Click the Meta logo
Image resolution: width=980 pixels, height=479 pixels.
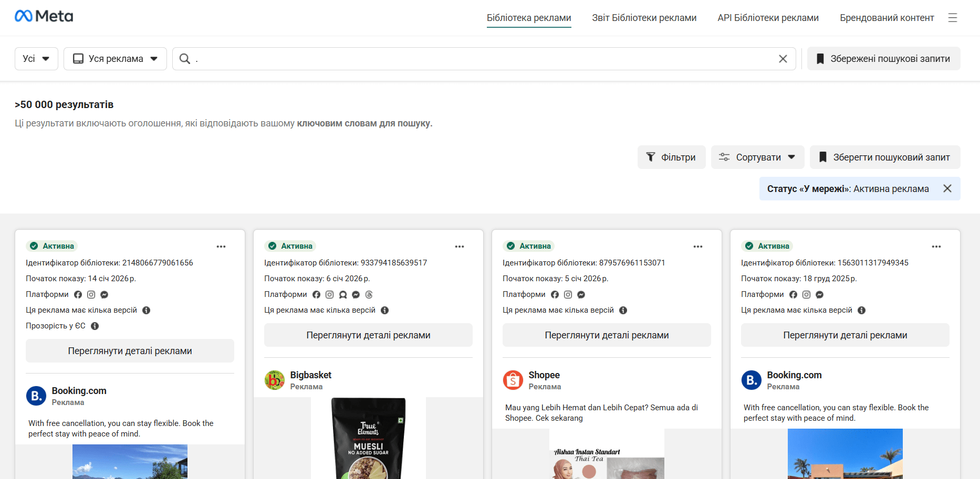(x=44, y=16)
